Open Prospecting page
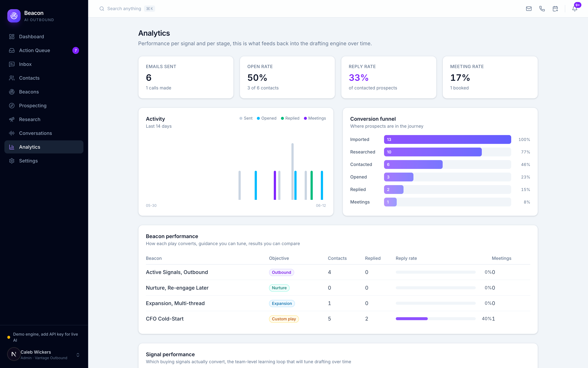The width and height of the screenshot is (588, 368). point(44,106)
